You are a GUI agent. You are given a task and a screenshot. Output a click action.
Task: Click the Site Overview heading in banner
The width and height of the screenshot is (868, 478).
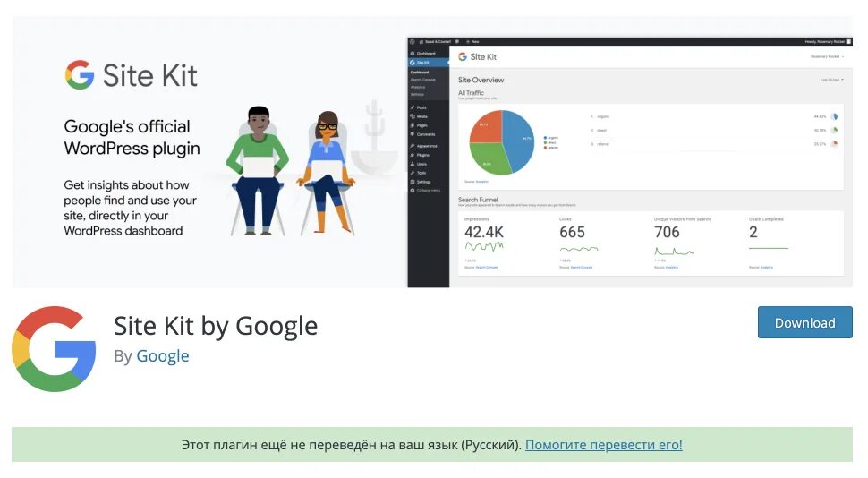tap(481, 80)
